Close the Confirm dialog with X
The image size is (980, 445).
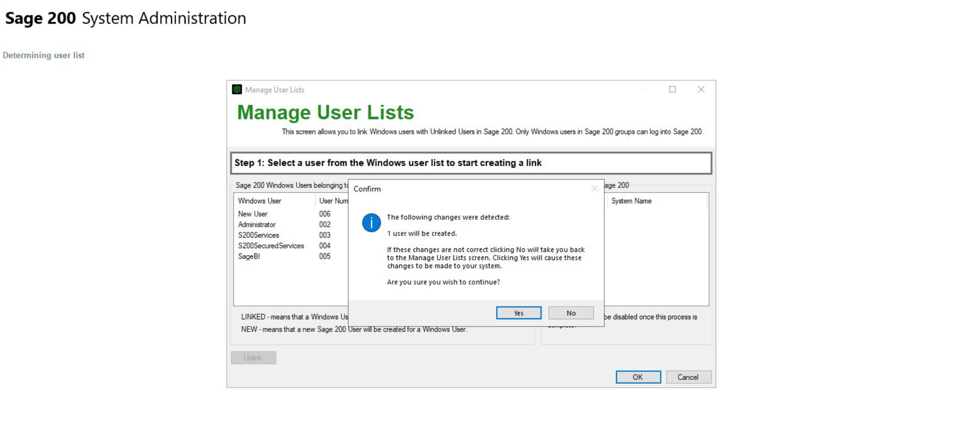[594, 189]
